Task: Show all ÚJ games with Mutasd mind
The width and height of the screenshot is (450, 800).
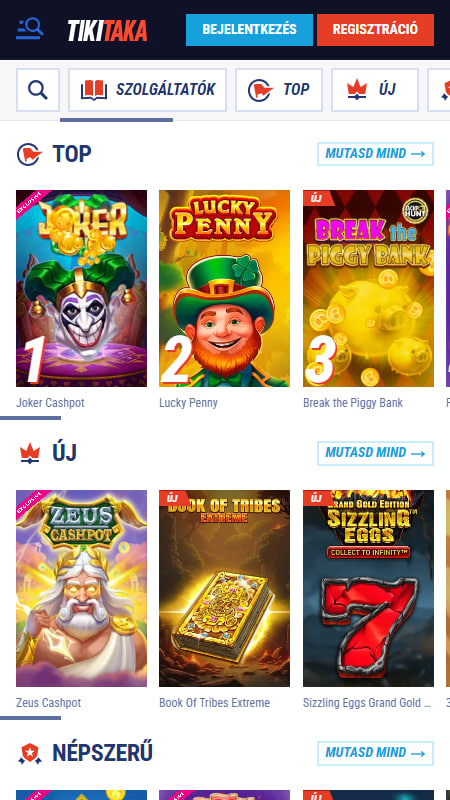Action: click(x=375, y=453)
